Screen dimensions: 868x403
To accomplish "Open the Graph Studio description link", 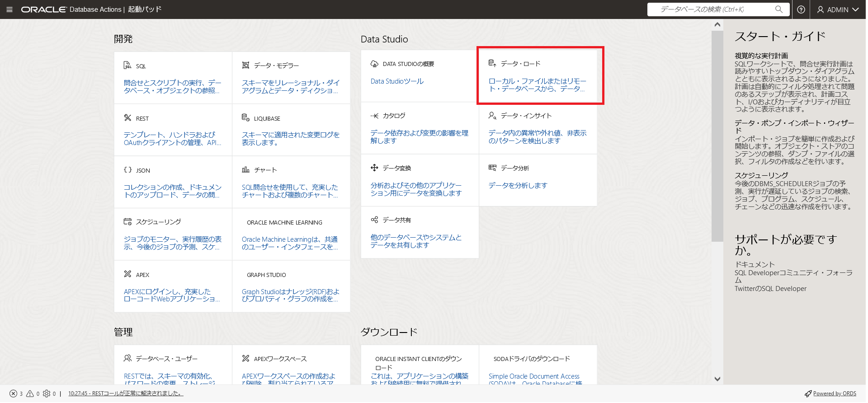I will click(290, 295).
